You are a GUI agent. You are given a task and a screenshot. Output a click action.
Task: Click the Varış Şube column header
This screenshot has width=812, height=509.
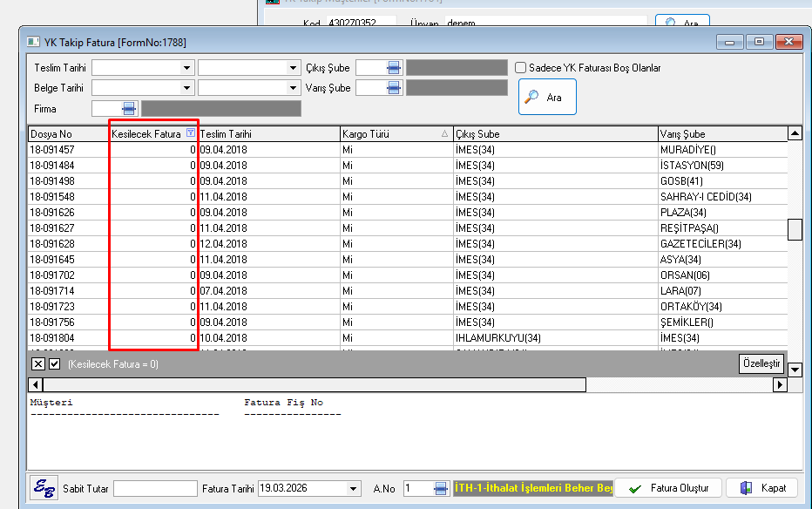click(721, 134)
